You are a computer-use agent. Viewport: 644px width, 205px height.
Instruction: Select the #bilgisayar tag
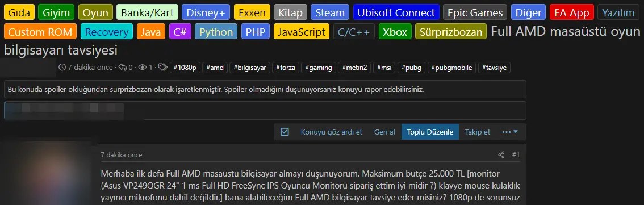coord(250,68)
